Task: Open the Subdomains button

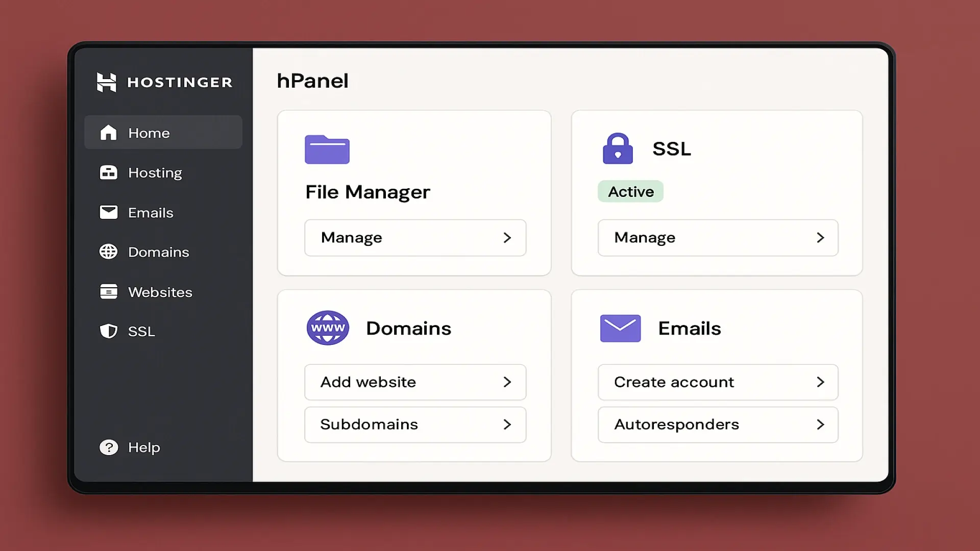Action: [x=415, y=424]
